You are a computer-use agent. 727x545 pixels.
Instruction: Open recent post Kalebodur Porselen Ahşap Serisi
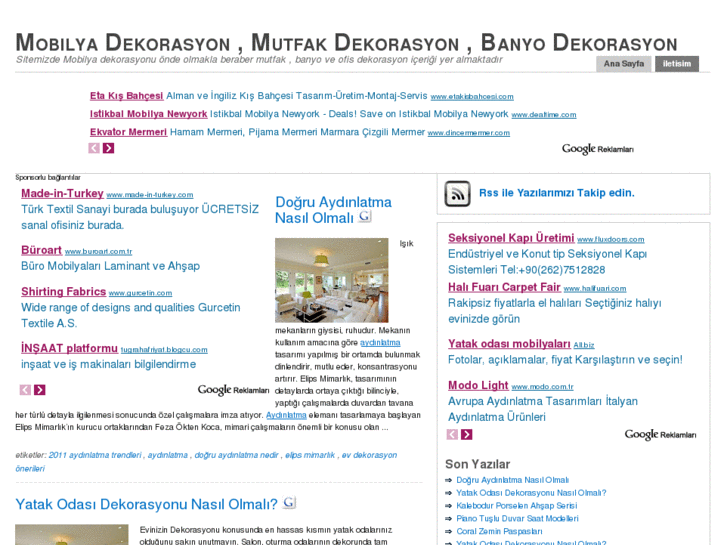[x=517, y=506]
